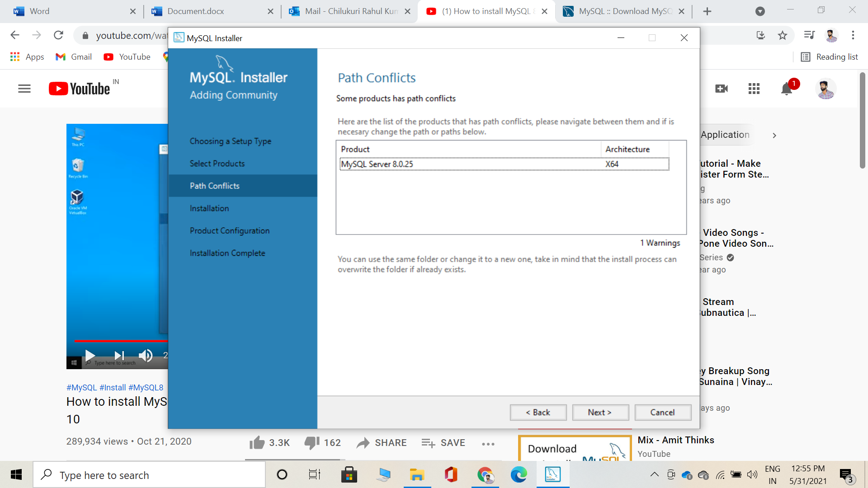Click Next in MySQL Installer
868x488 pixels.
[x=600, y=412]
